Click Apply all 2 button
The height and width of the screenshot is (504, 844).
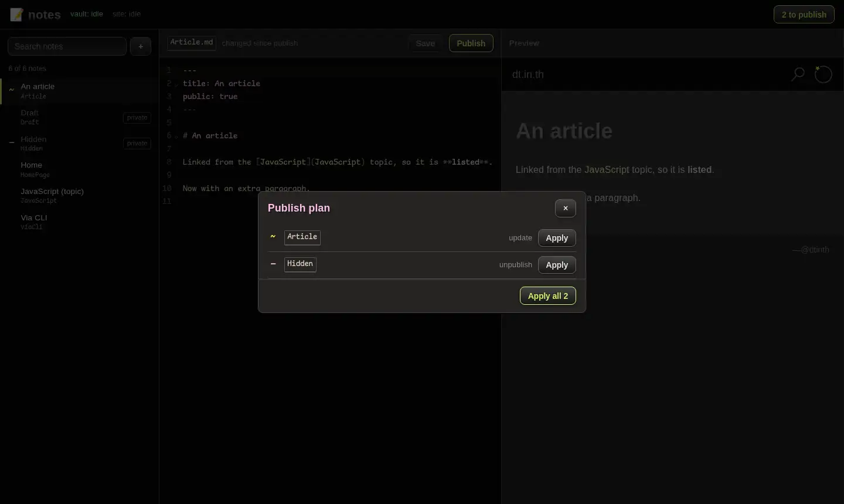click(x=548, y=296)
